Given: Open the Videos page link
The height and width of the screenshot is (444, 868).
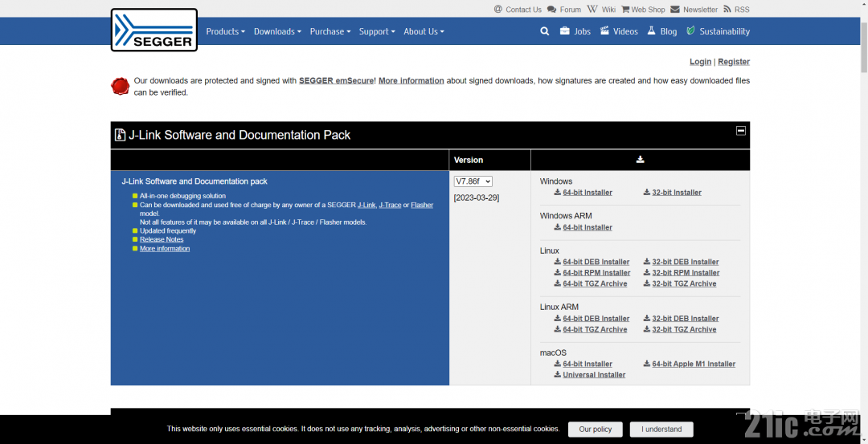Looking at the screenshot, I should (625, 31).
